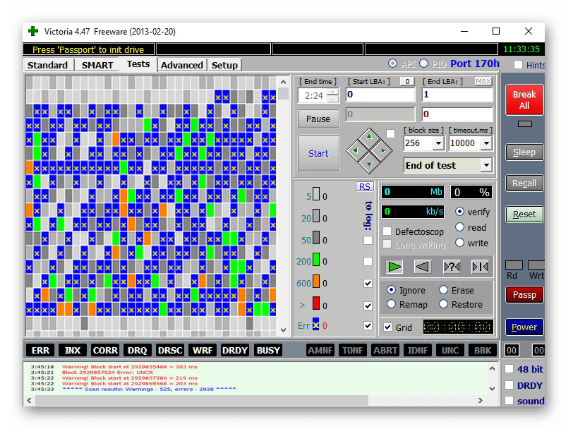
Task: Click the butterfly seek >|< icon
Action: [480, 267]
